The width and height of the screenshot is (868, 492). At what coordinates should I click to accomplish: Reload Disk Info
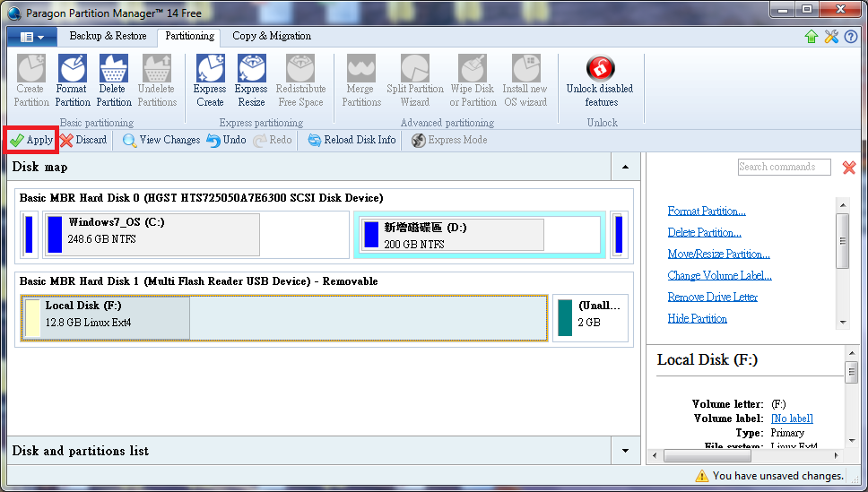point(352,140)
